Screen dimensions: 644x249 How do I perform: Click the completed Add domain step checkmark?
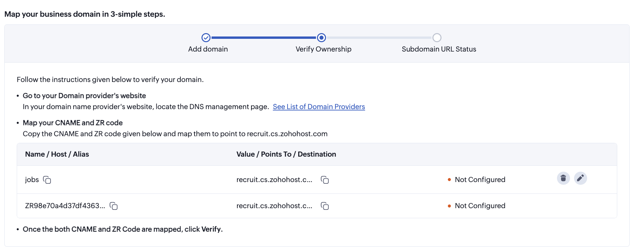point(206,37)
